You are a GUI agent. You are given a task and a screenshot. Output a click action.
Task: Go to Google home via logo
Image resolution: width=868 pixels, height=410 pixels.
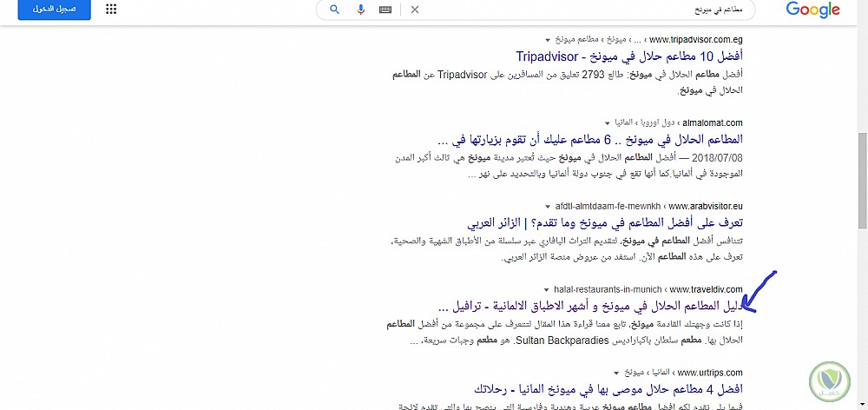click(x=812, y=10)
